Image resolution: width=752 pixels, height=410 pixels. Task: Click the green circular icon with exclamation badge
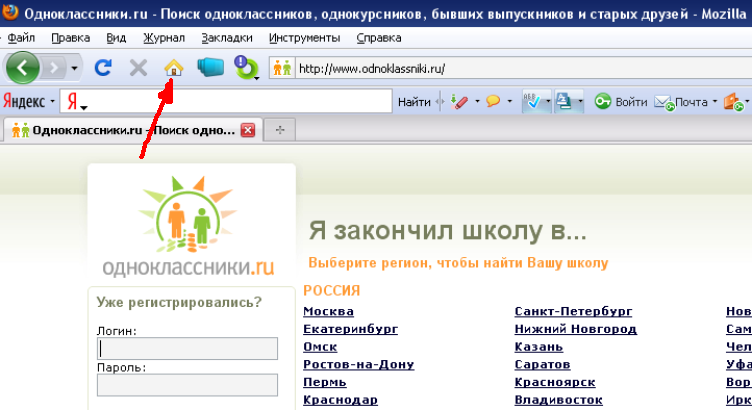click(246, 68)
